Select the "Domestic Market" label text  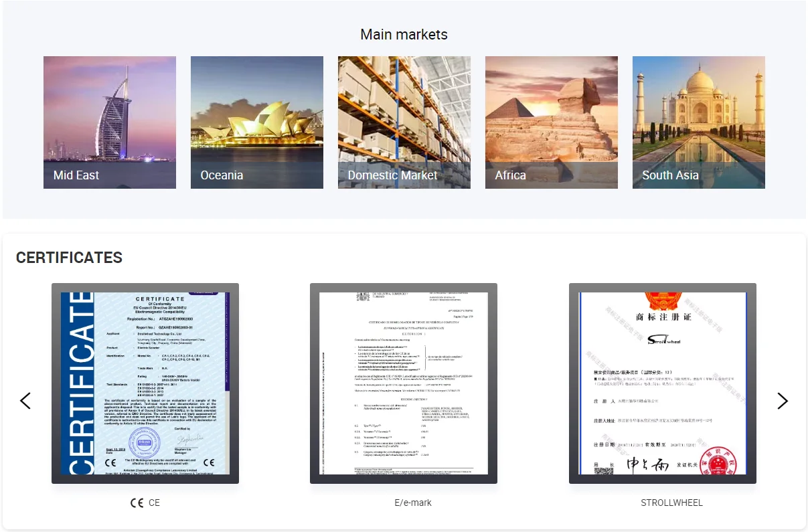392,175
